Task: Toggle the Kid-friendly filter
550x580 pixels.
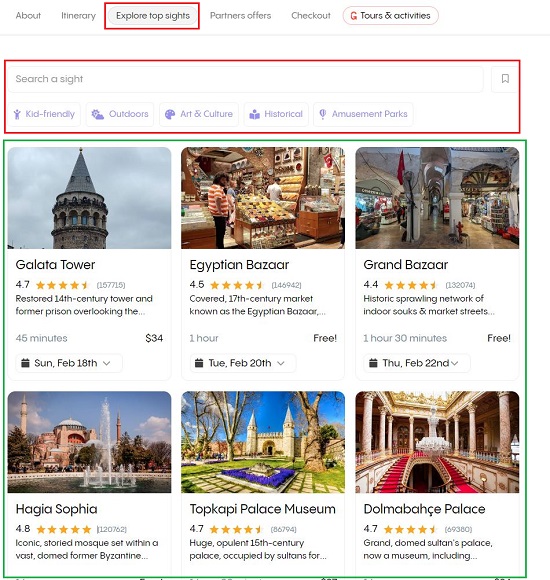Action: pos(44,114)
